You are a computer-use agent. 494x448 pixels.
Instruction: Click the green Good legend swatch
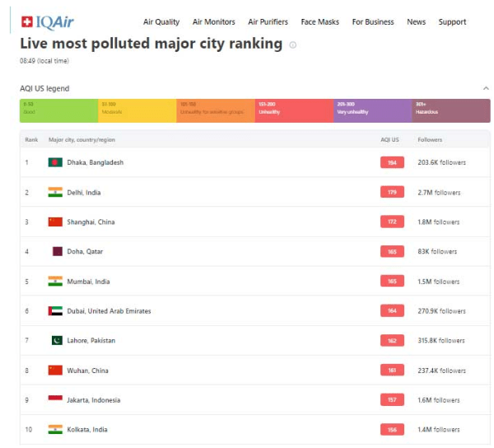(59, 110)
